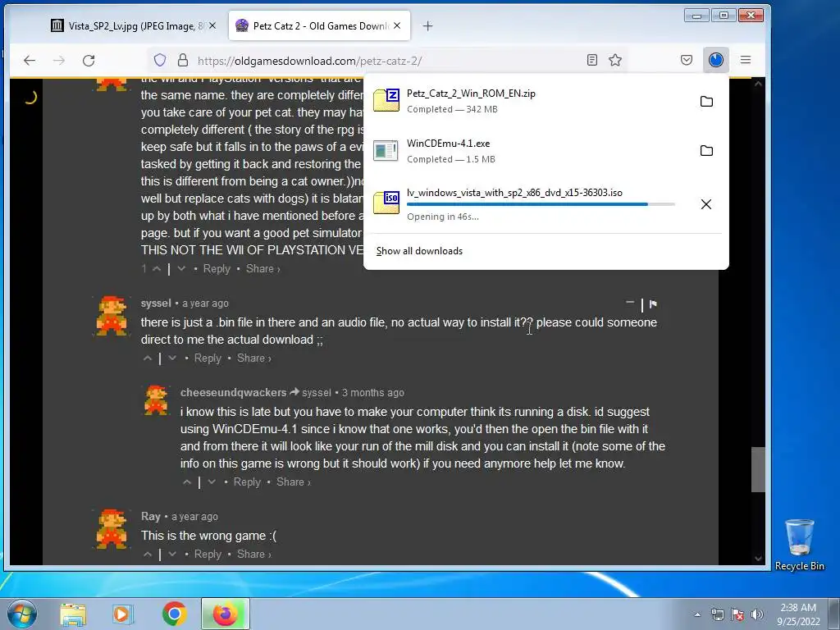Open Google Chrome from taskbar

point(174,614)
